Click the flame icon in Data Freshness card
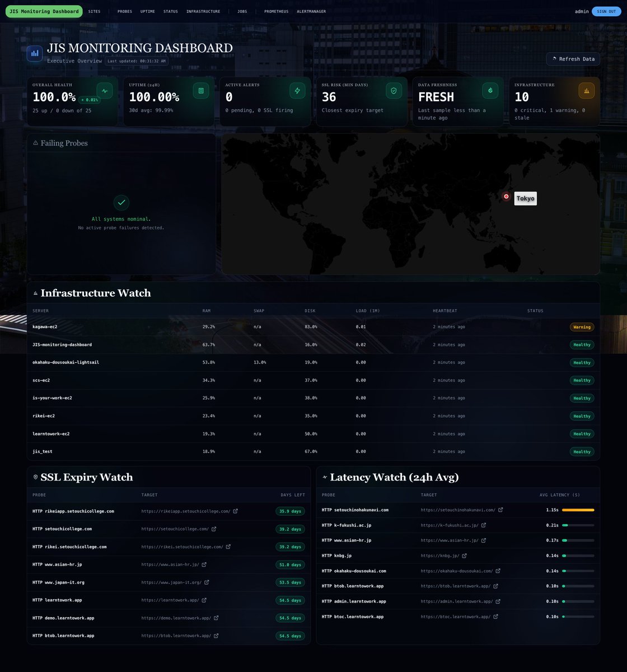 (490, 91)
